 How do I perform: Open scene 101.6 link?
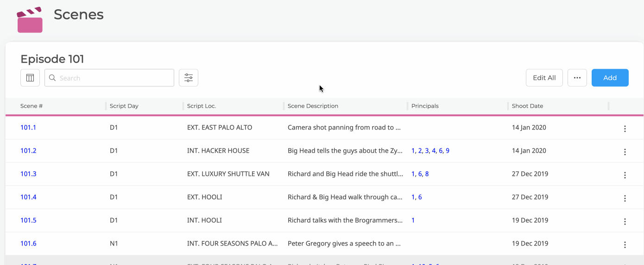[x=28, y=243]
